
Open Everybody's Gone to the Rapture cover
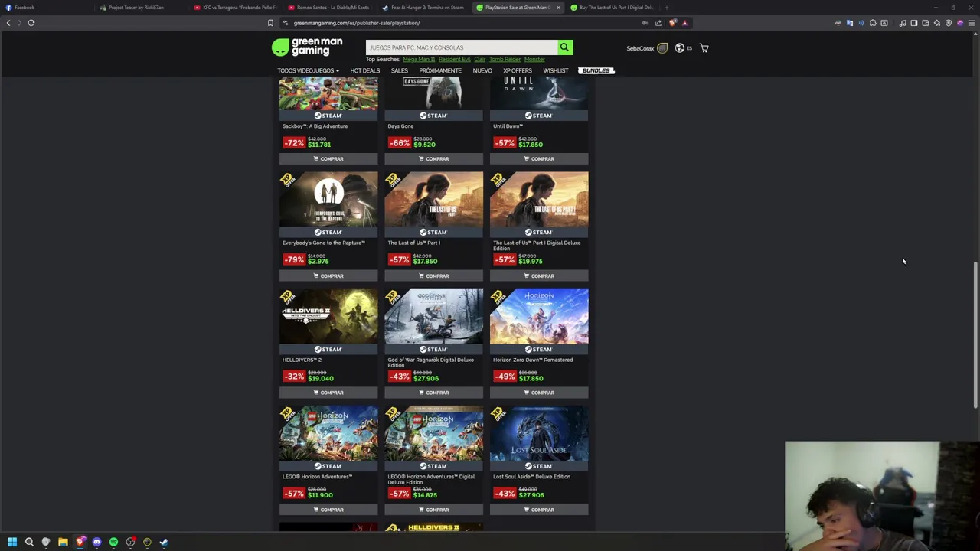point(328,199)
